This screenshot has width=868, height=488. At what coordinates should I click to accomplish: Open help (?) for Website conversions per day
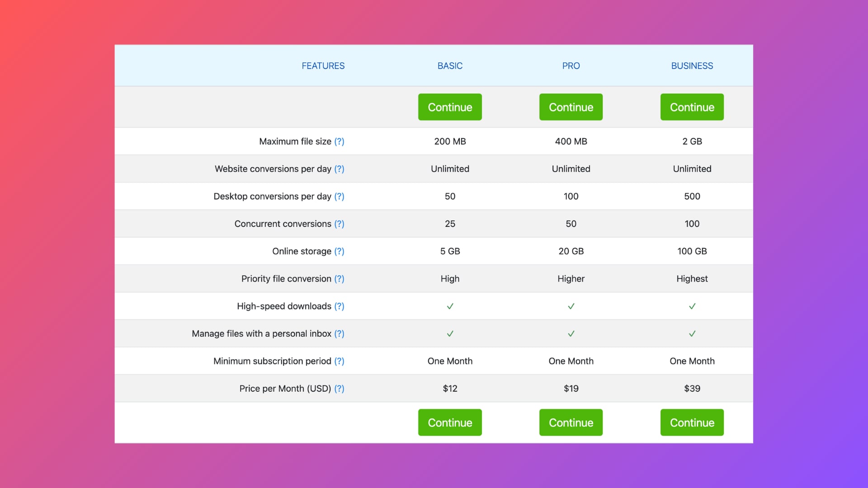[339, 169]
